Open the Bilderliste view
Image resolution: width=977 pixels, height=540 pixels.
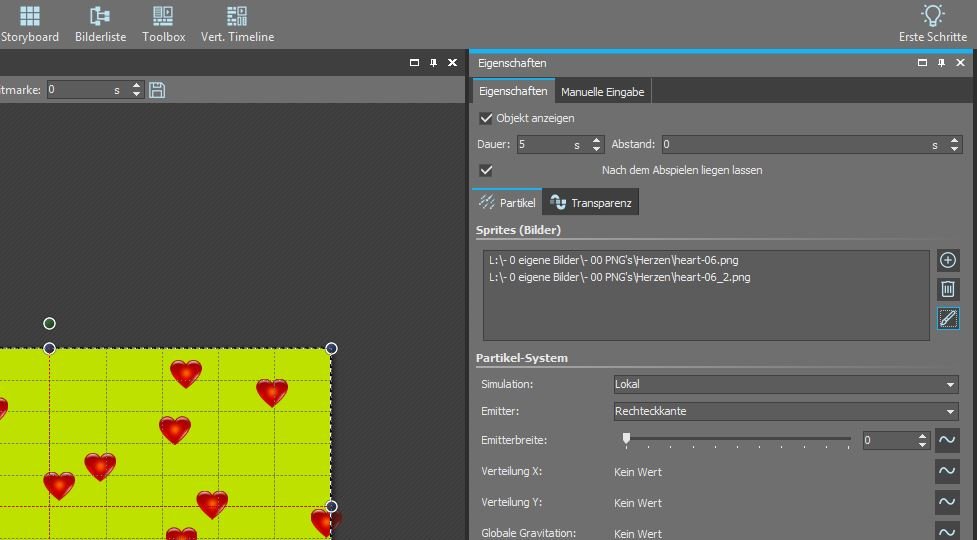[100, 24]
